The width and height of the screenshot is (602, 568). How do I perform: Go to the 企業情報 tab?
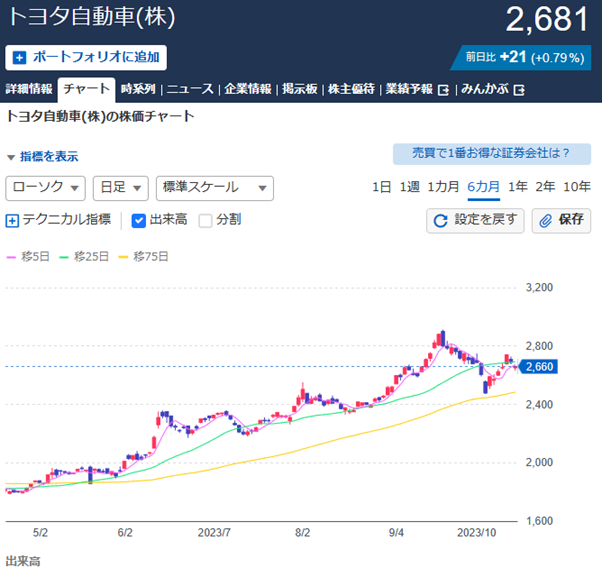click(248, 89)
